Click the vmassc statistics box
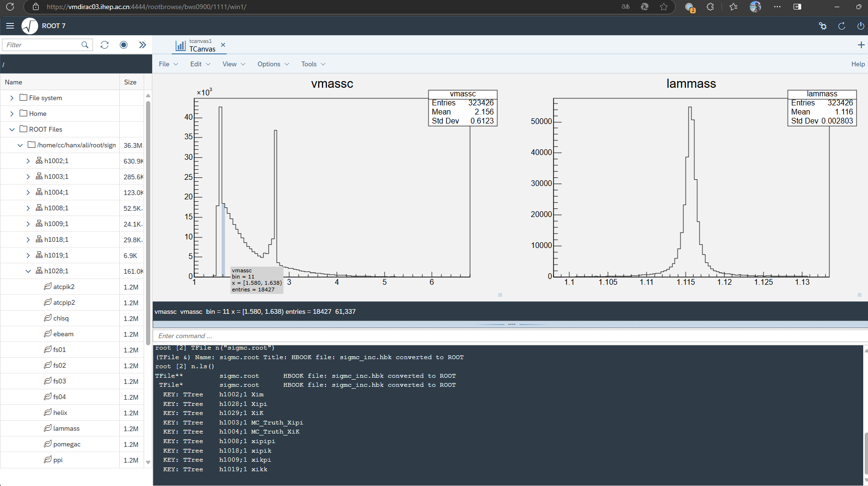The width and height of the screenshot is (868, 486). 463,108
